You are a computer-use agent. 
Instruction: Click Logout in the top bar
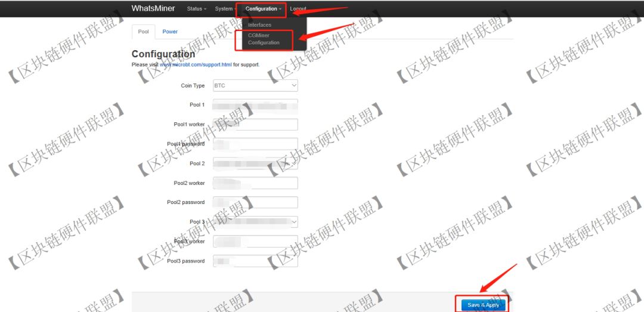(x=298, y=8)
